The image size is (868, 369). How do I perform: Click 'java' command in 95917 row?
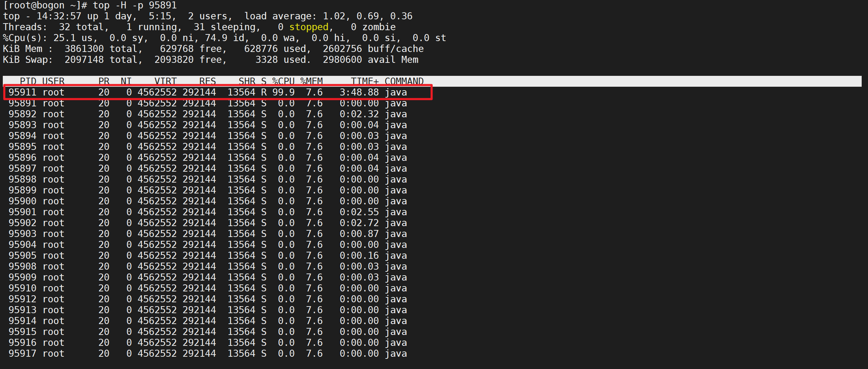pos(396,354)
